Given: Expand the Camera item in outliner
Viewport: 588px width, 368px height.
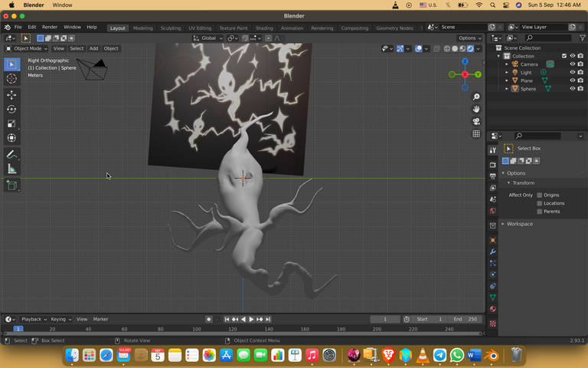Looking at the screenshot, I should (507, 64).
